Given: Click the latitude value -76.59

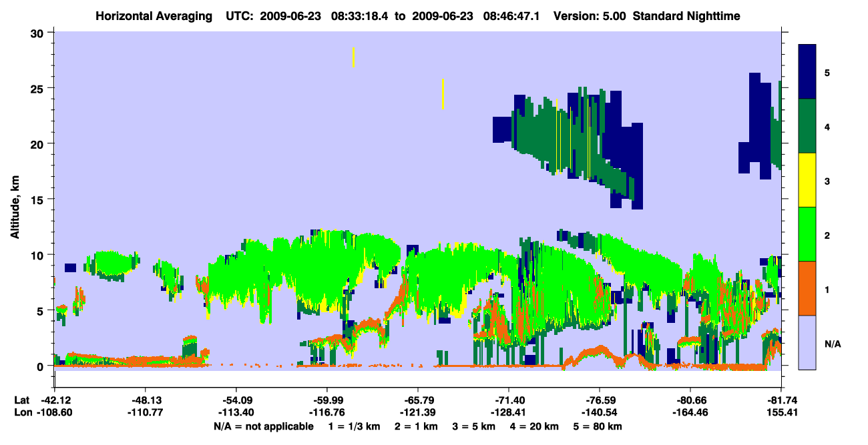Looking at the screenshot, I should tap(599, 400).
